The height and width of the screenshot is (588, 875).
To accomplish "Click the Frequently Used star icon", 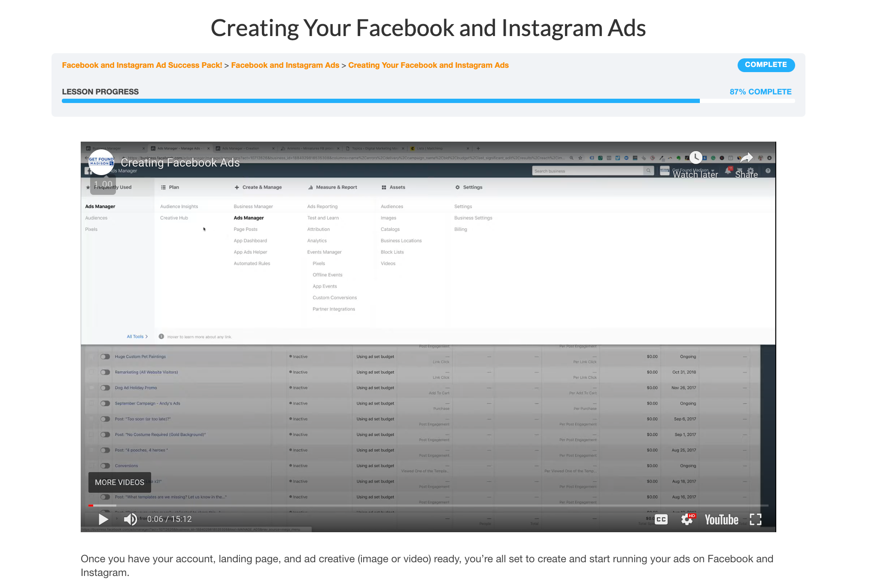I will click(x=88, y=188).
